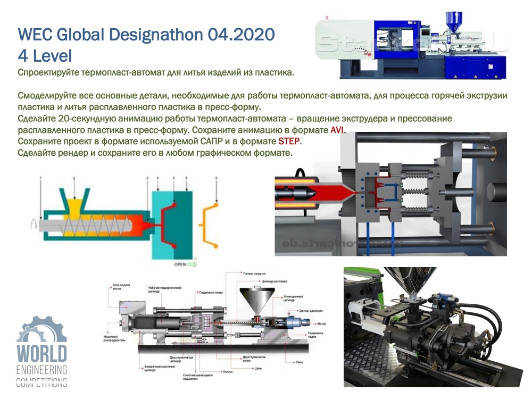
Task: Click the World Engineering Competitions gear logo
Action: [41, 351]
